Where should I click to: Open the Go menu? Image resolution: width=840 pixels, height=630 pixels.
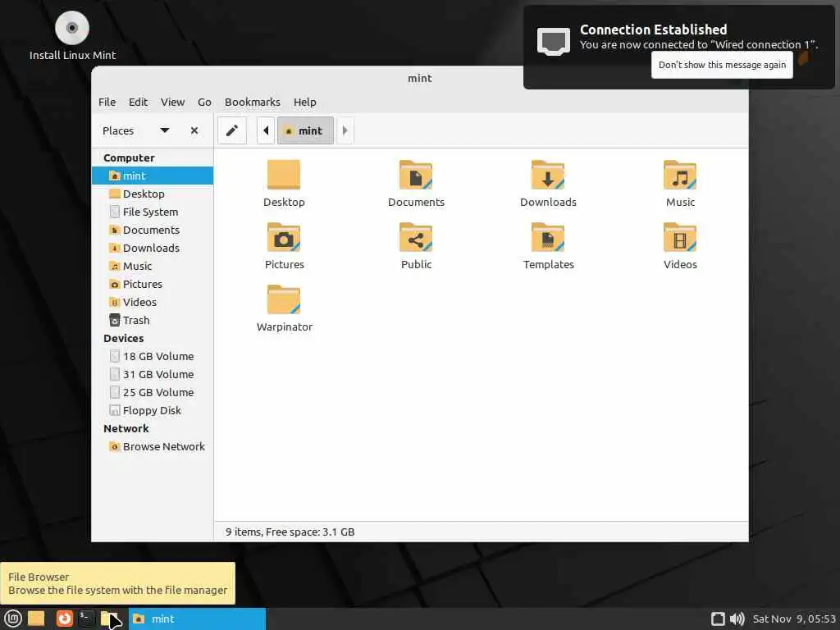click(x=204, y=102)
